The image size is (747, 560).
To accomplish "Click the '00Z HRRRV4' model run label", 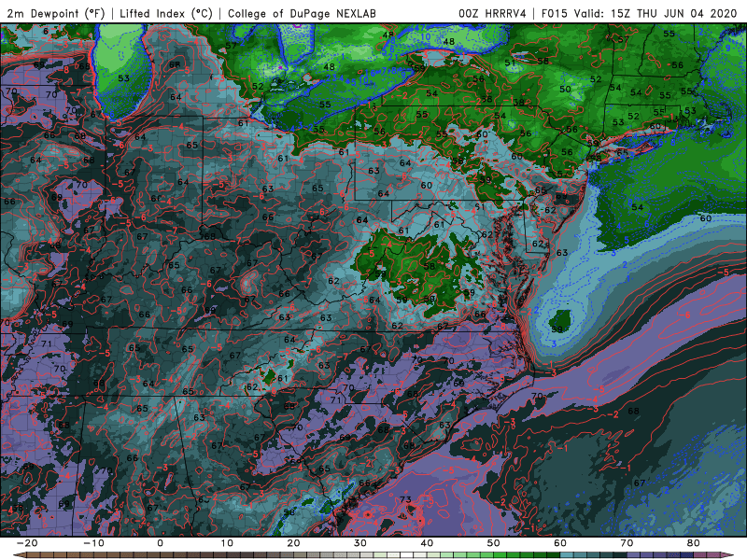I will point(492,13).
